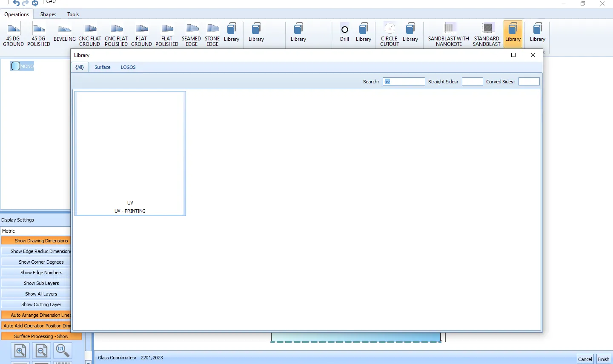This screenshot has height=364, width=613.
Task: Apply CNC FLAT GROUND edge
Action: pos(90,35)
